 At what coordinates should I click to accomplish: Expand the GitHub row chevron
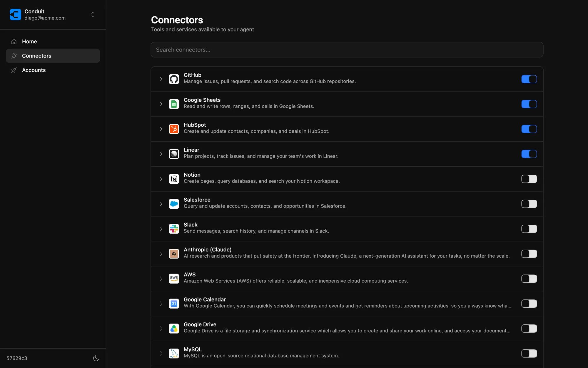[161, 79]
